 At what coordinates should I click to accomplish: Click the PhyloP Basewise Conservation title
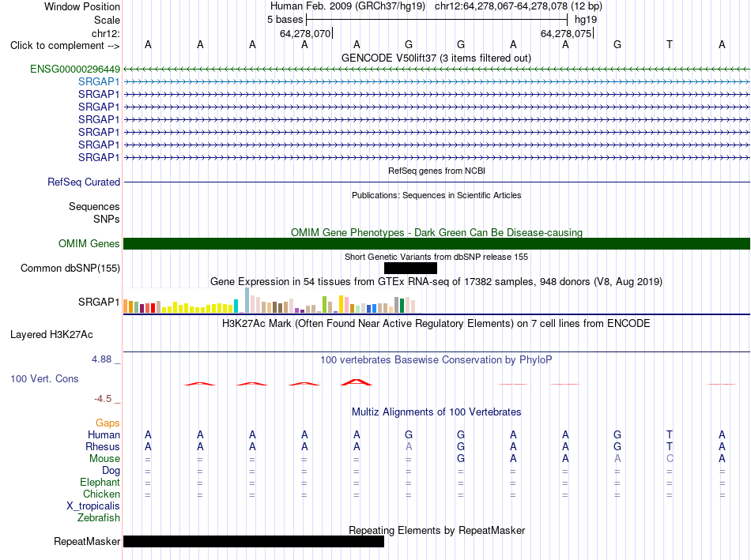[436, 359]
